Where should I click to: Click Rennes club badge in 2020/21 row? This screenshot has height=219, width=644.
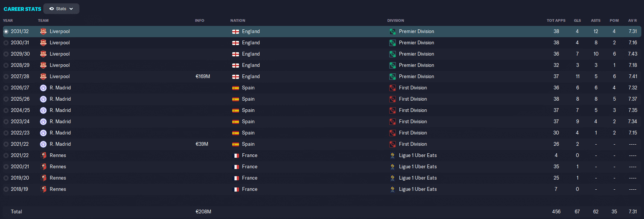click(x=43, y=167)
